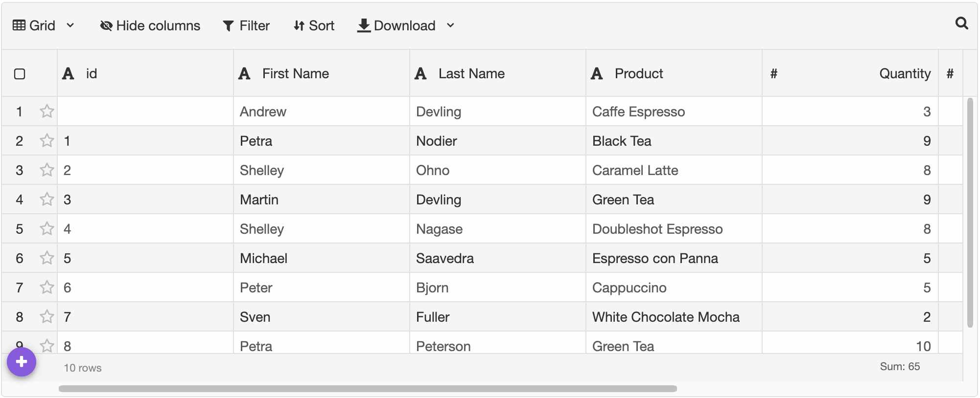Star the Michael Saavedra row

47,258
